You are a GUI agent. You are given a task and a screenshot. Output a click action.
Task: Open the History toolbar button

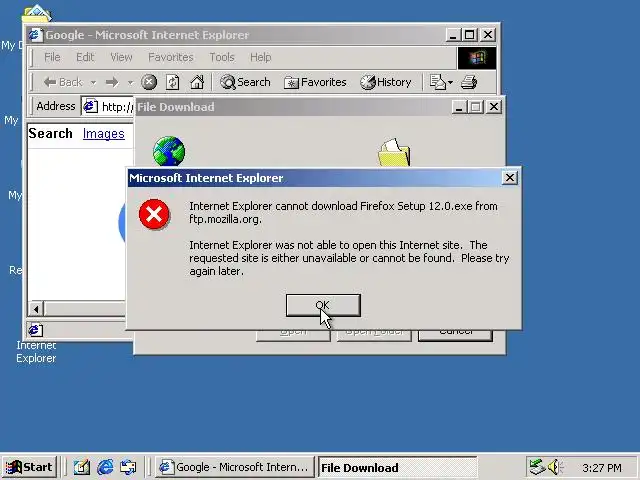386,82
